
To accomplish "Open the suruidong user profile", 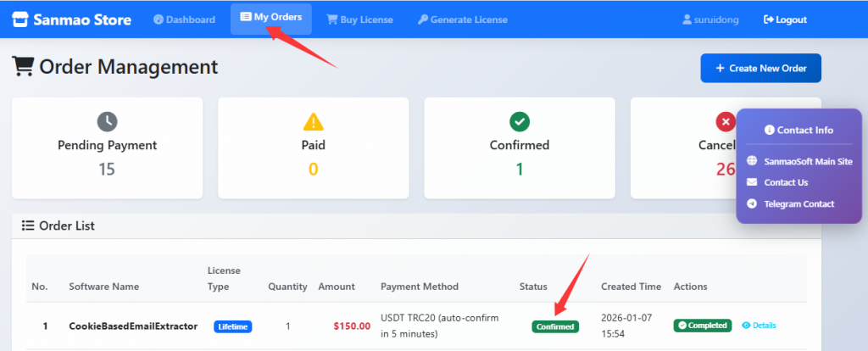I will 710,19.
